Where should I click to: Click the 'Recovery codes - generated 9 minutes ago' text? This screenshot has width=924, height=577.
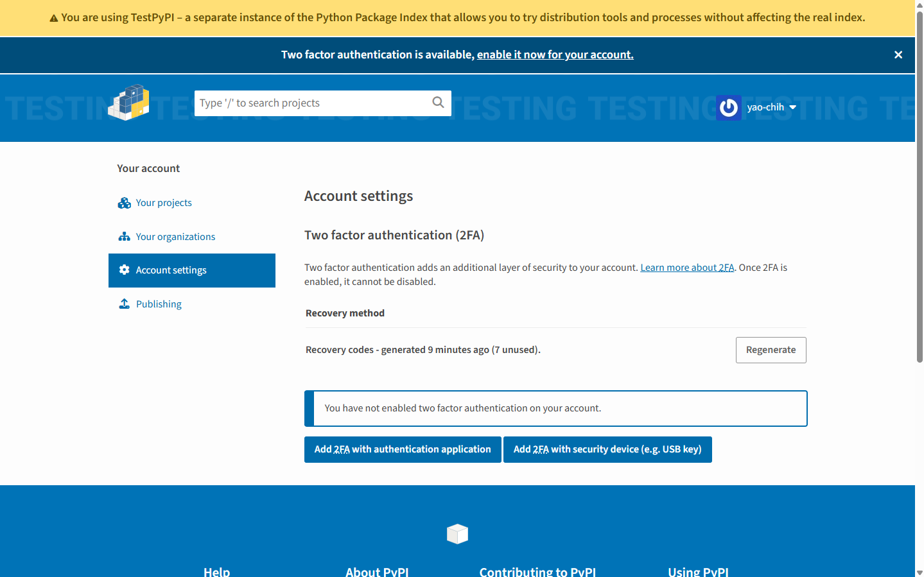(x=423, y=350)
